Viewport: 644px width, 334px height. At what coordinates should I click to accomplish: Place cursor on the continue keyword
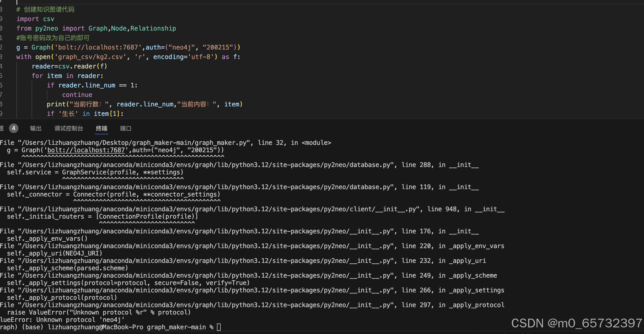pos(77,95)
